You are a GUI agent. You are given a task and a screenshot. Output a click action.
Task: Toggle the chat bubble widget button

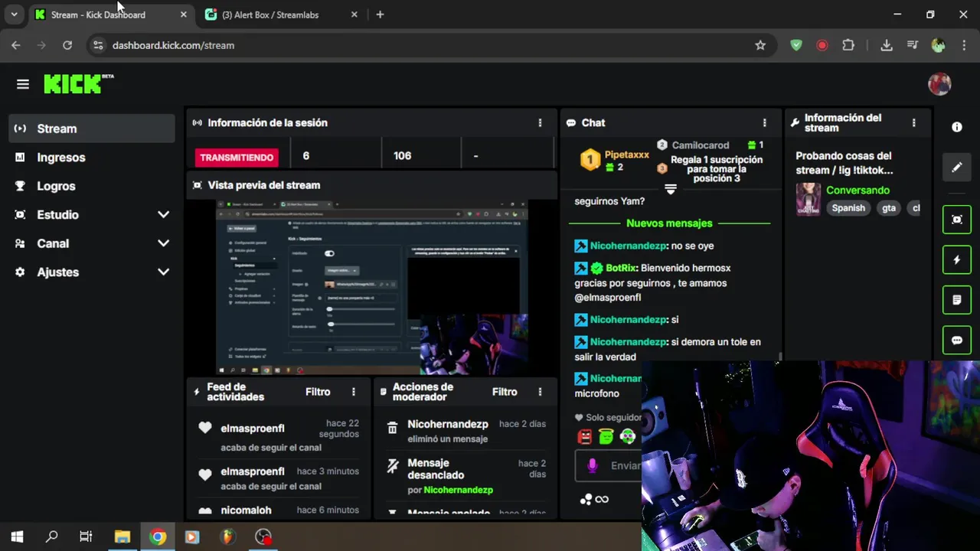pos(956,341)
